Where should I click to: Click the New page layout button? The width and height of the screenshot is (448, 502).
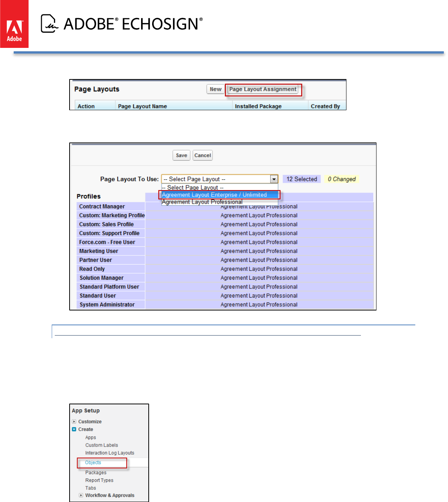click(215, 89)
